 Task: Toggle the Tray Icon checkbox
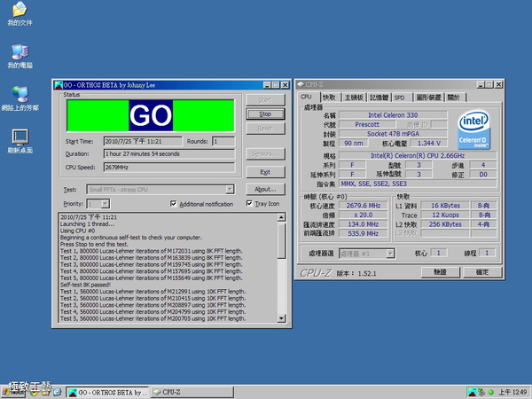249,203
